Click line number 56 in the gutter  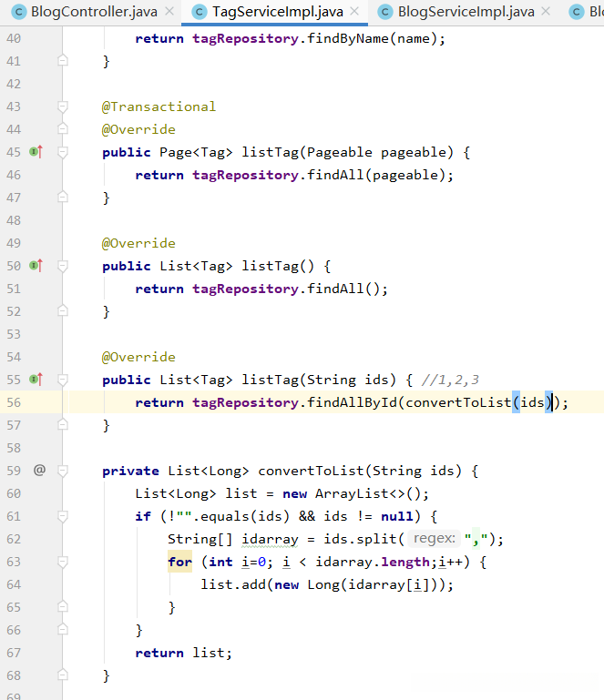(x=14, y=402)
